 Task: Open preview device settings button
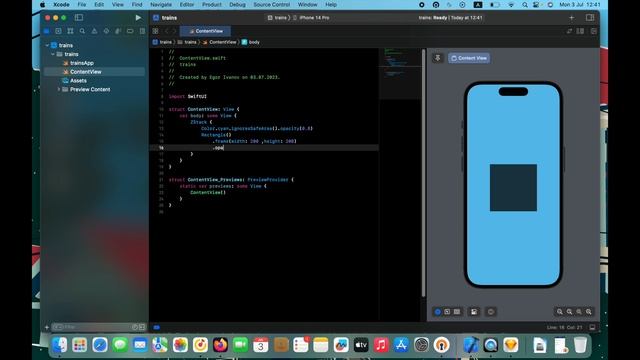click(474, 312)
